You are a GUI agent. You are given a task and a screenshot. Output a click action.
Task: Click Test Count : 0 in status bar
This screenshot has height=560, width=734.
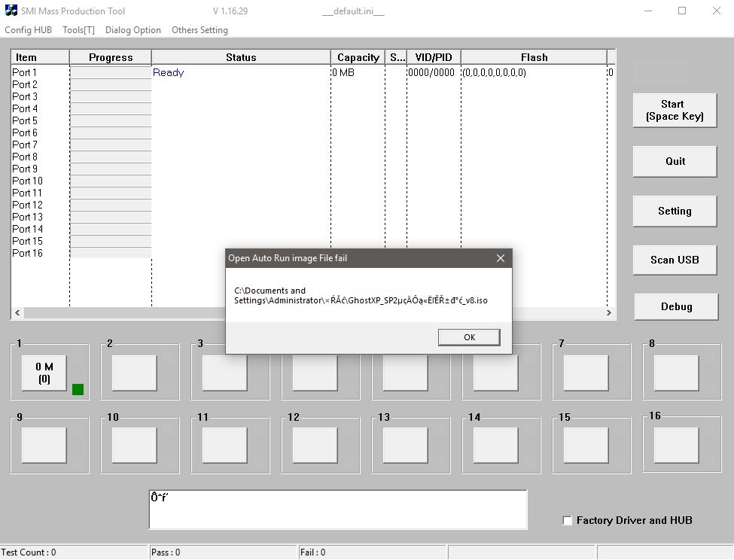(29, 552)
